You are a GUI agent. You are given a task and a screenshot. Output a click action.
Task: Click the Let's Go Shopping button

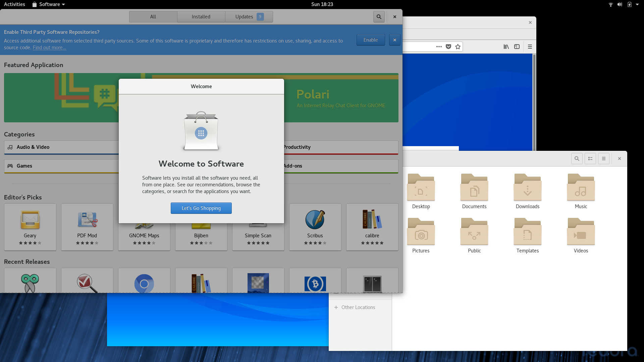coord(201,208)
